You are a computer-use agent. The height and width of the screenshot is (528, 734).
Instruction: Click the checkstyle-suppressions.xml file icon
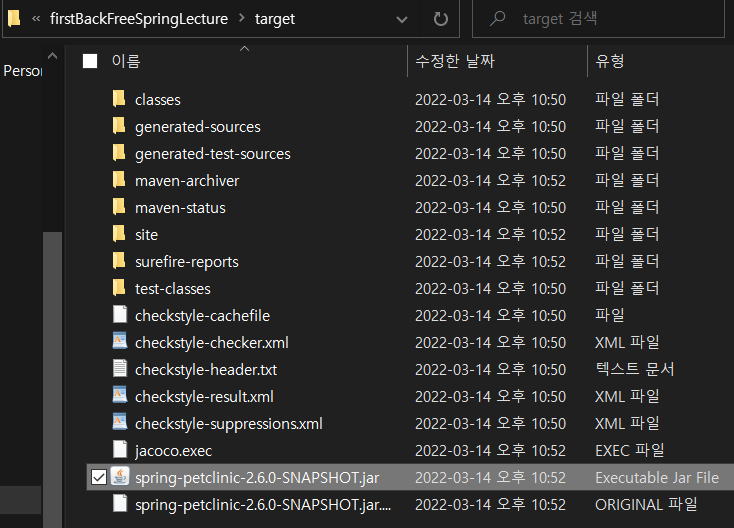click(120, 423)
